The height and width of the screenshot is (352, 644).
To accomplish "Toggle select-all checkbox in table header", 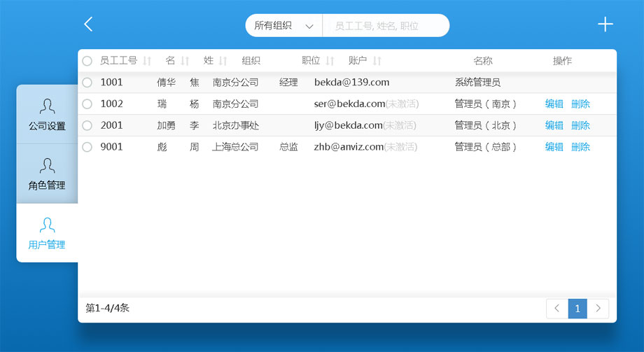I will coord(87,61).
